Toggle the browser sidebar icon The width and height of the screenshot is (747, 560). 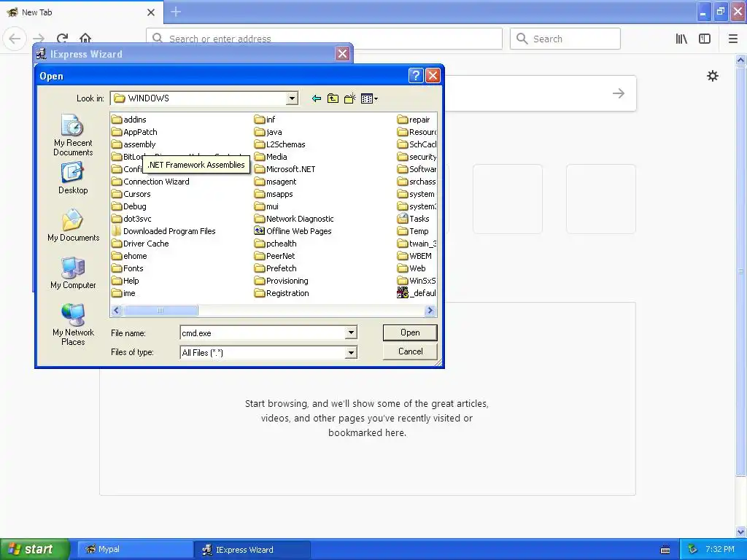pos(705,39)
